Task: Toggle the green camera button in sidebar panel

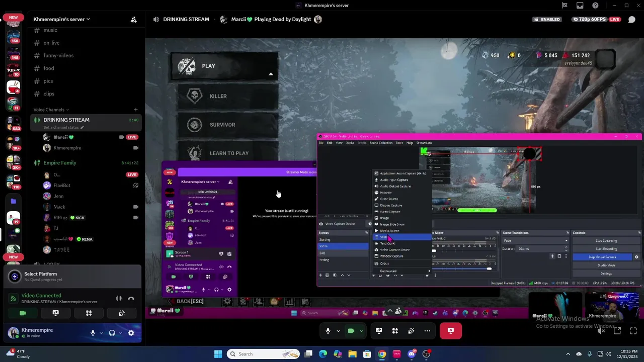Action: tap(23, 313)
